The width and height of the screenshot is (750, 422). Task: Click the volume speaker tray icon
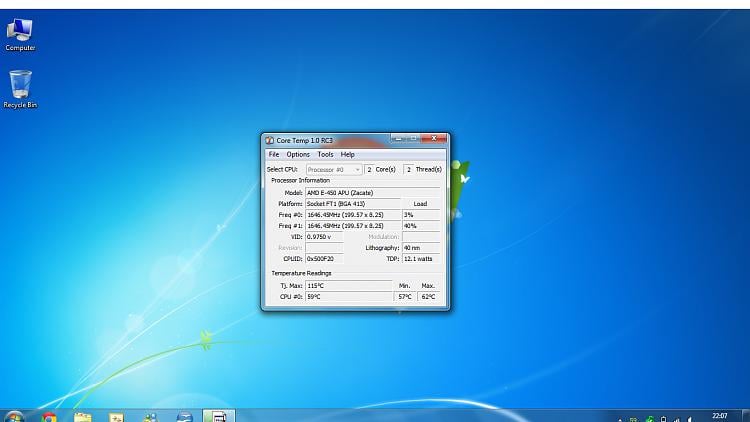pyautogui.click(x=690, y=420)
